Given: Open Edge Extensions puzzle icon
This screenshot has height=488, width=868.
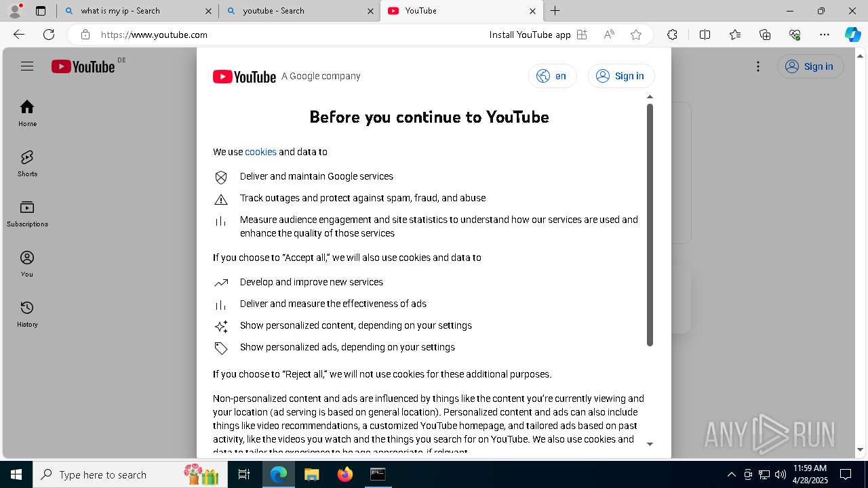Looking at the screenshot, I should [x=672, y=35].
